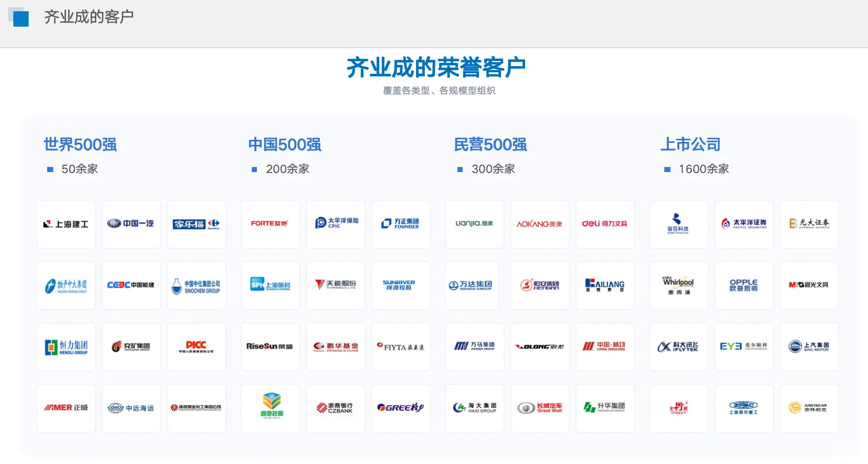Click the COSCO 中远海运 logo
The height and width of the screenshot is (464, 868).
[132, 408]
